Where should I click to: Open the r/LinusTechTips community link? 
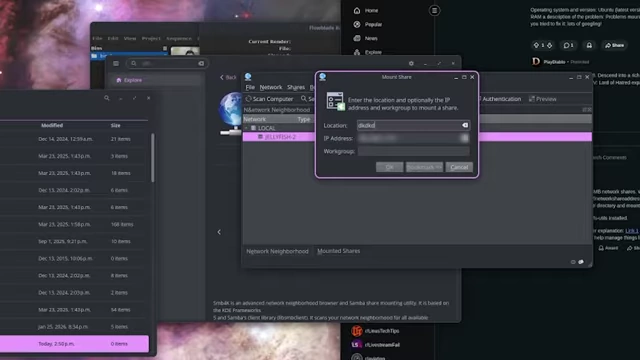click(382, 331)
